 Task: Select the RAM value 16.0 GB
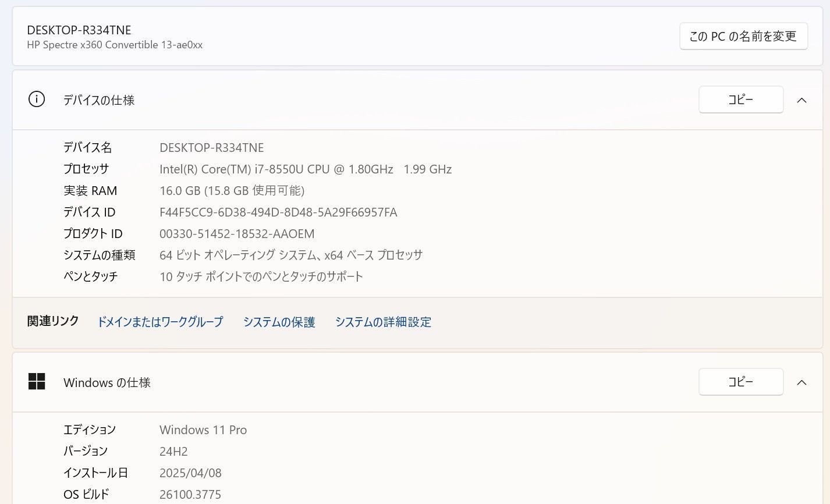[x=232, y=191]
